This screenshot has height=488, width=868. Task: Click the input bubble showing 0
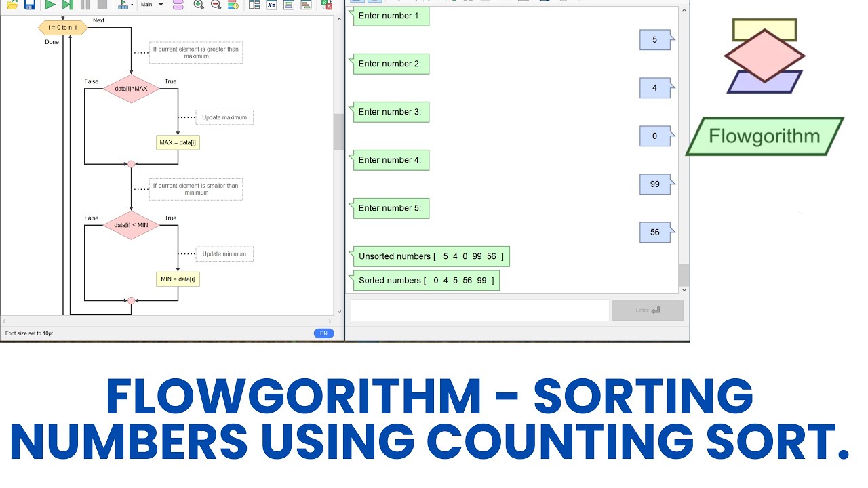[656, 136]
